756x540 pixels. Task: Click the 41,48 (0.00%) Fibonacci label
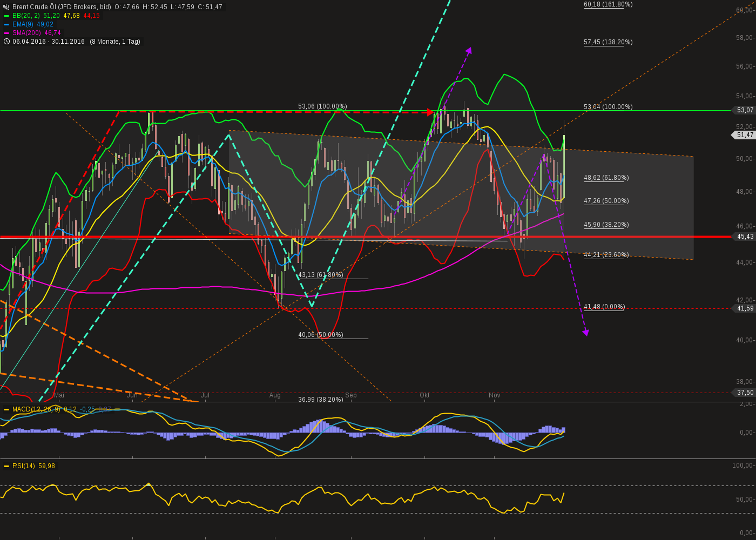pos(604,307)
